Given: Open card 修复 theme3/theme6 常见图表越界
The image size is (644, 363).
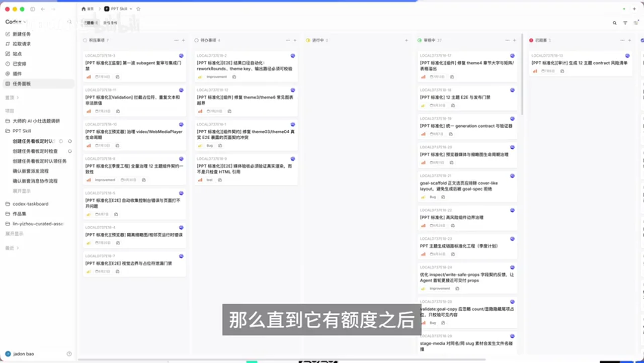Looking at the screenshot, I should tap(246, 100).
